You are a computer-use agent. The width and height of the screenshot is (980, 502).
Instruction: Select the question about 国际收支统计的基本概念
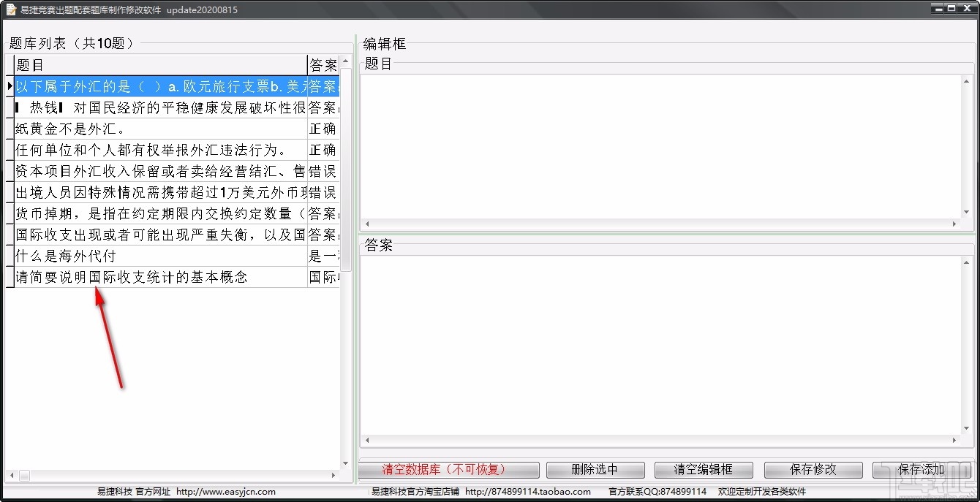(146, 277)
